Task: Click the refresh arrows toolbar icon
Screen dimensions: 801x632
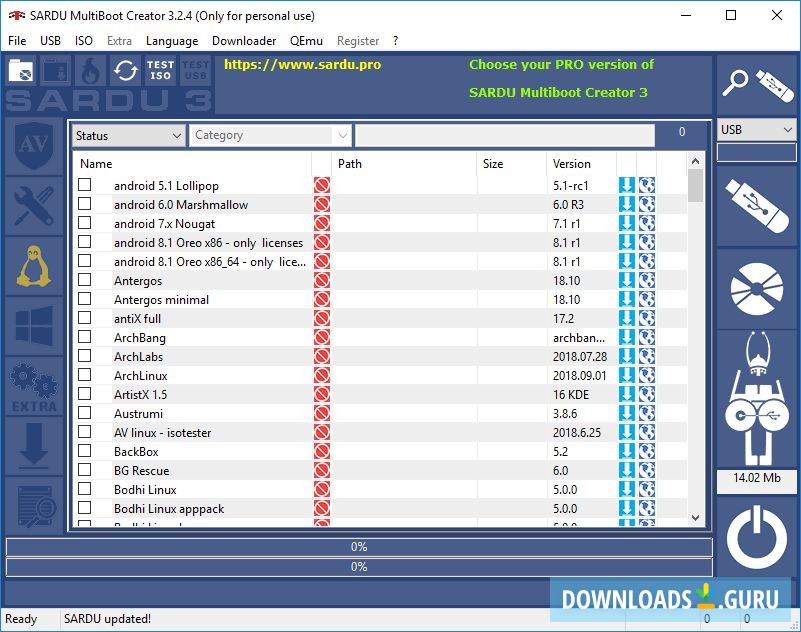Action: click(x=126, y=71)
